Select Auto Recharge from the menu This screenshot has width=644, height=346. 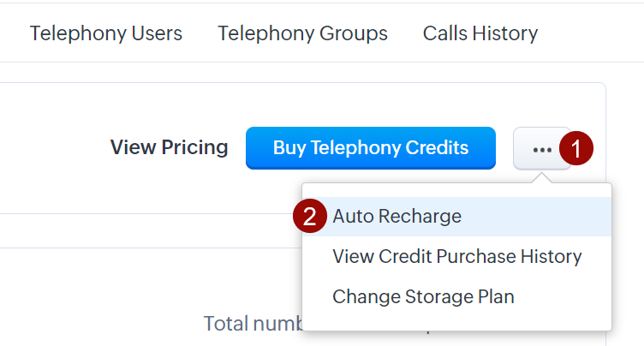click(x=397, y=217)
